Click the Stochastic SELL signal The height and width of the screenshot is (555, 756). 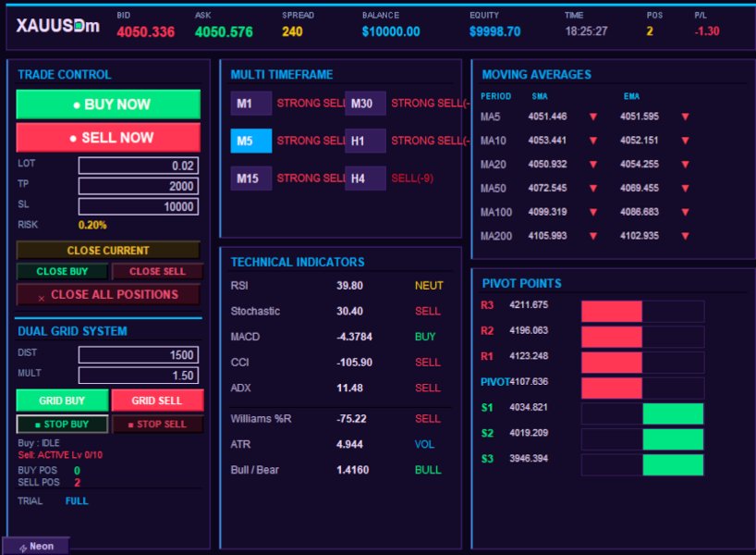428,312
